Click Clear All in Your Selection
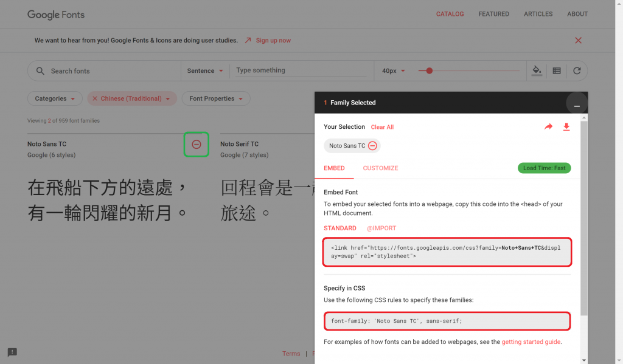623x364 pixels. pyautogui.click(x=382, y=127)
